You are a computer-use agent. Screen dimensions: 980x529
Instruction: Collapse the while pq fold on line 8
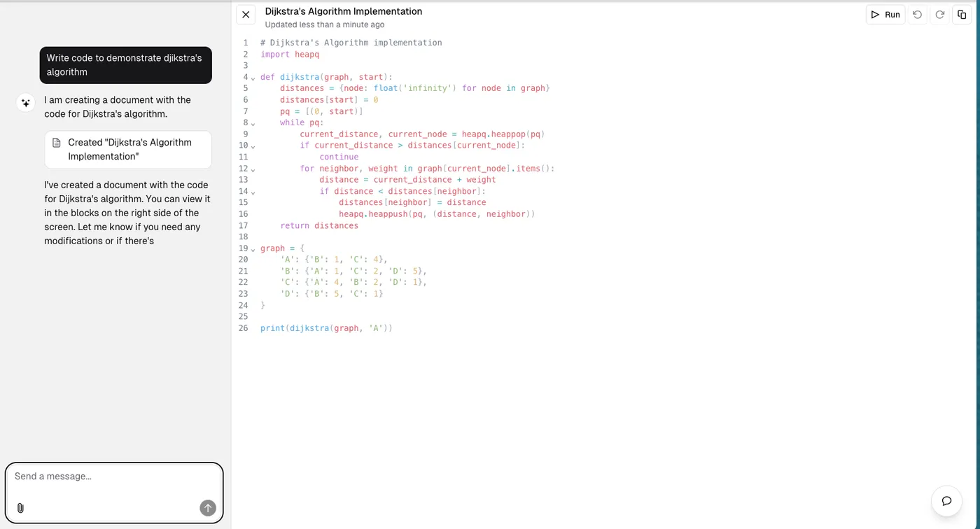point(253,123)
